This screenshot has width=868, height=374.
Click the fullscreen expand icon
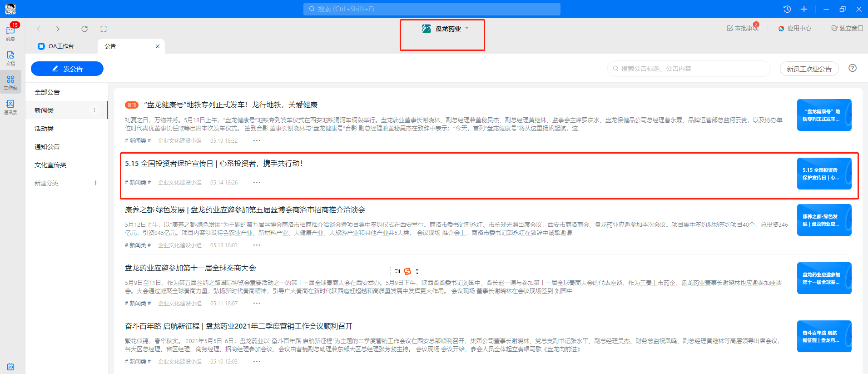click(104, 29)
